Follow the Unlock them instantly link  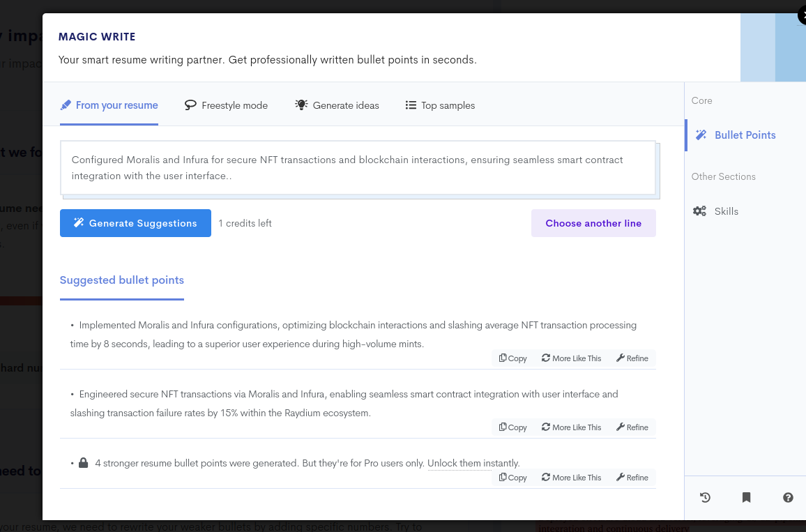pyautogui.click(x=473, y=463)
